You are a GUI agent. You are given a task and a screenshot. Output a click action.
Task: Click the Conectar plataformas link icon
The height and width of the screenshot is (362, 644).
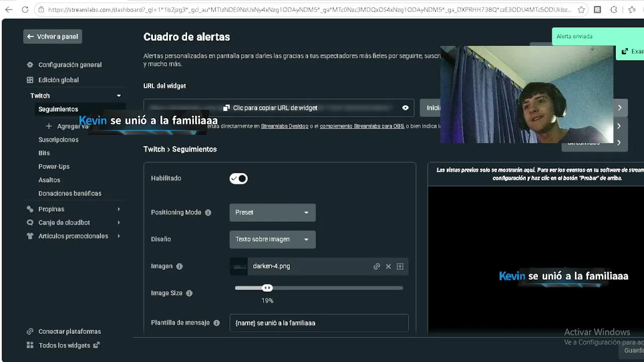[x=30, y=332]
